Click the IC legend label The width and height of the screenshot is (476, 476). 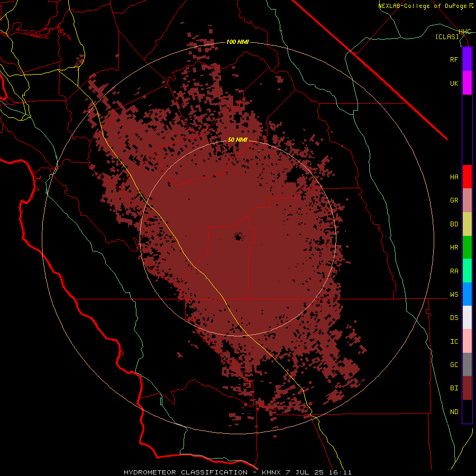(454, 342)
